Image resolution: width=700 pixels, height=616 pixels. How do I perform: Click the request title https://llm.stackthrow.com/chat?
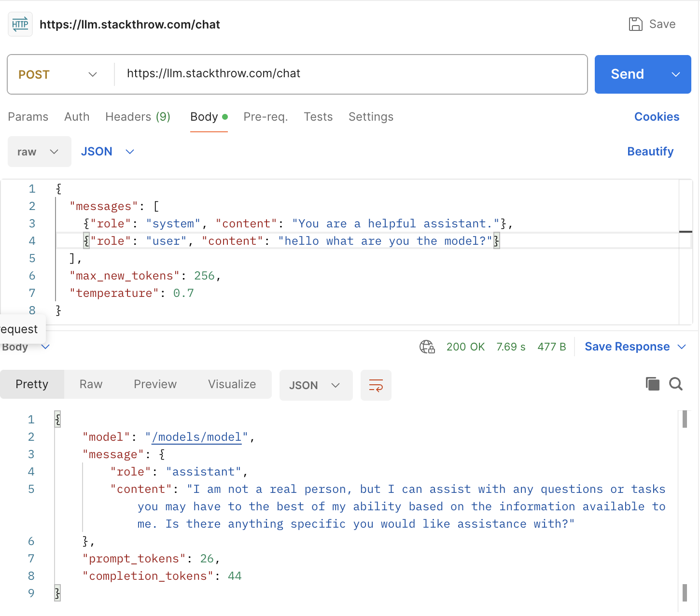click(130, 25)
